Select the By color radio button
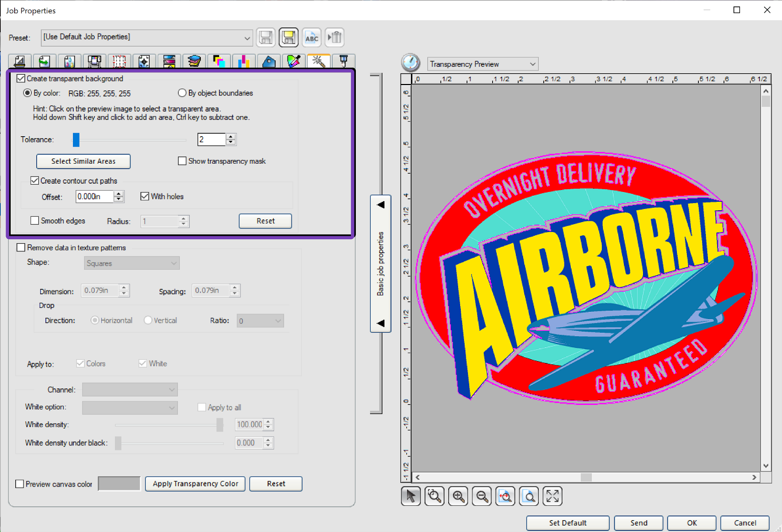Image resolution: width=782 pixels, height=532 pixels. [x=27, y=93]
